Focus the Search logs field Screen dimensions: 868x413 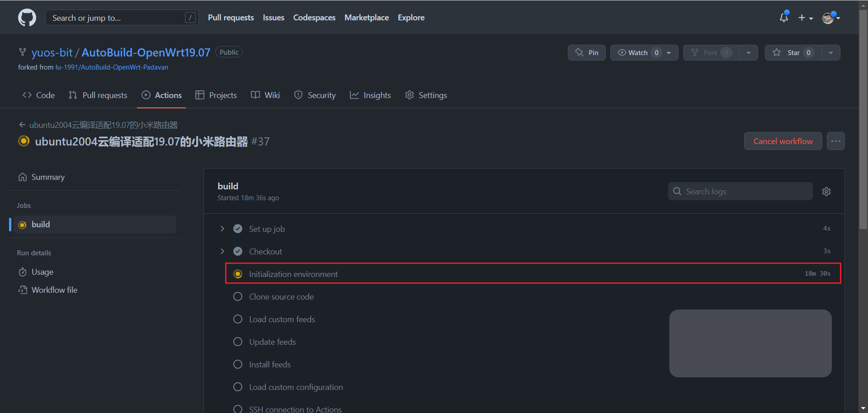tap(741, 192)
